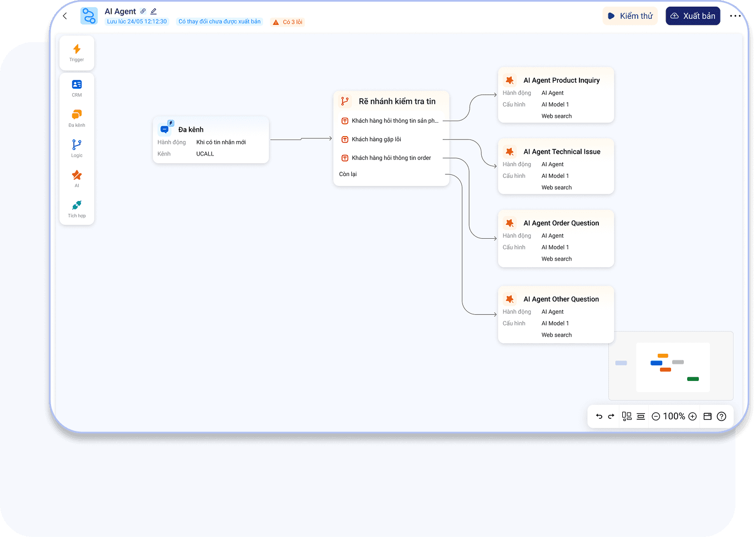Viewport: 756px width, 537px height.
Task: Open the Đa kênh sidebar tool
Action: [77, 117]
